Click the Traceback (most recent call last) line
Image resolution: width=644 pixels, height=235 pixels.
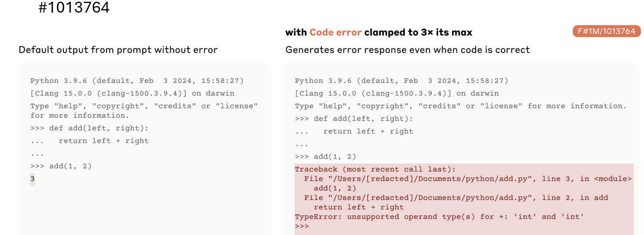375,169
